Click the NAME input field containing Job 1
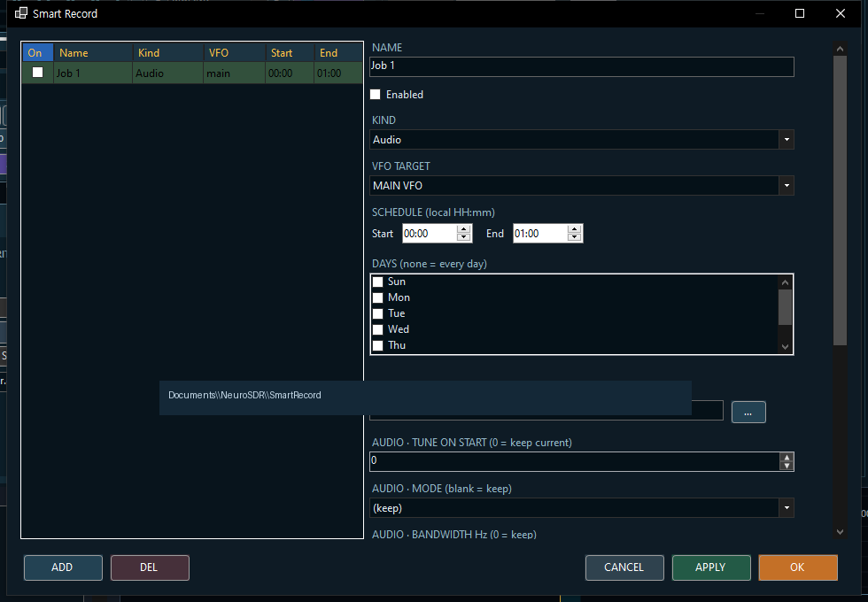The image size is (868, 602). [582, 66]
